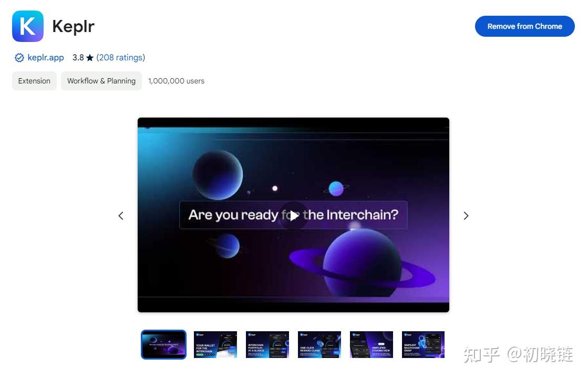Viewport: 588px width, 379px height.
Task: Select the 'Your Wallet for the Interchain' thumbnail
Action: [x=215, y=344]
